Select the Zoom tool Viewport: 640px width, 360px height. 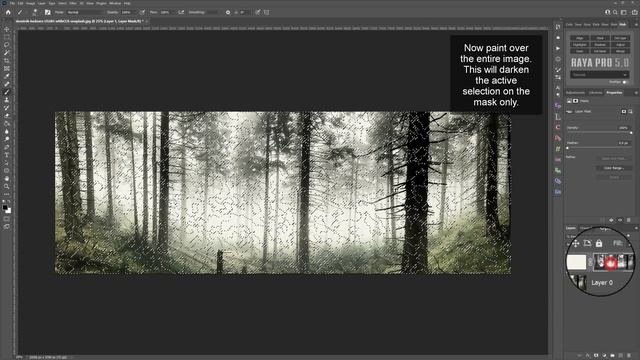tap(7, 187)
